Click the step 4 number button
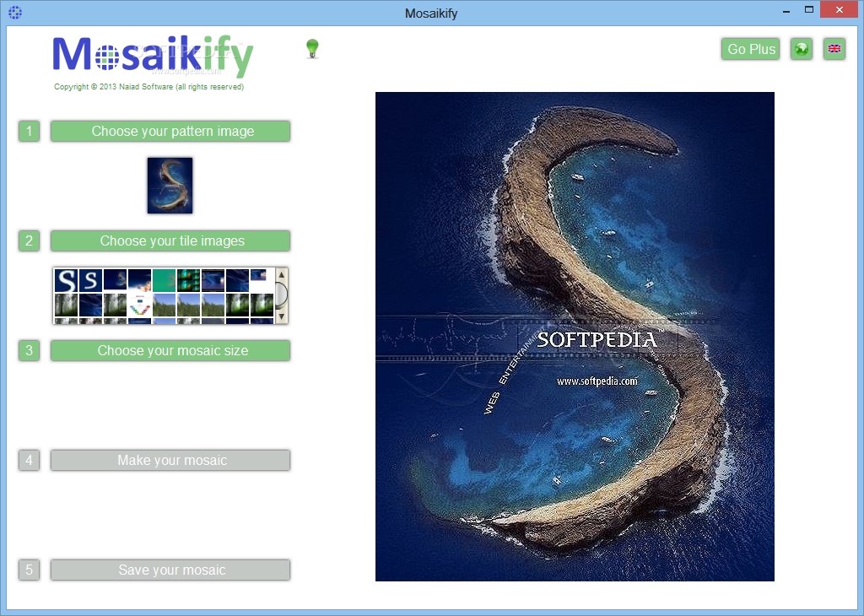 tap(30, 460)
